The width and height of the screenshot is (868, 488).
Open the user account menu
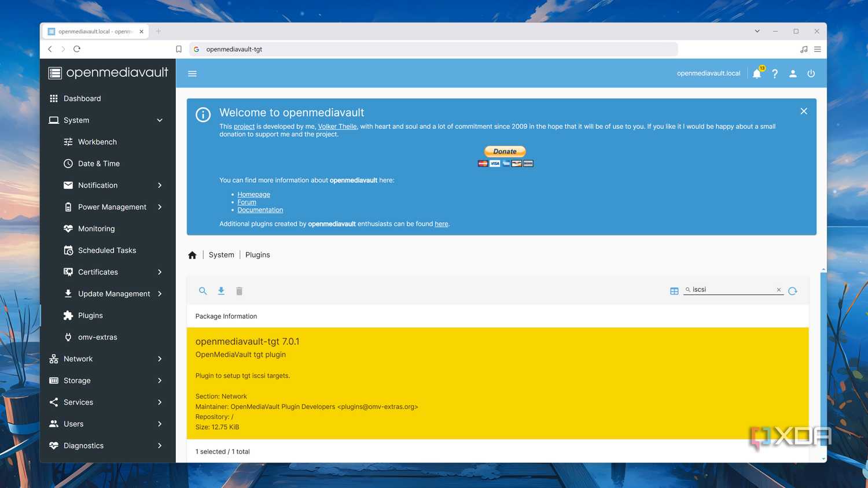point(793,73)
